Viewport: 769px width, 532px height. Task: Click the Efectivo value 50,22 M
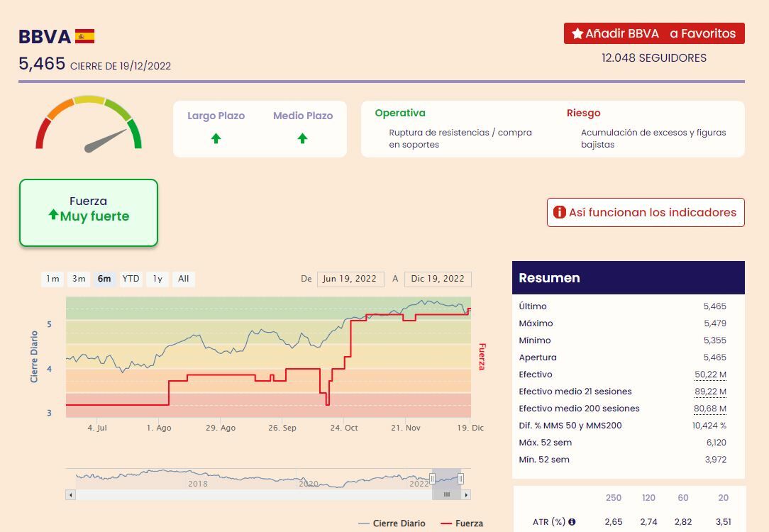pos(710,375)
